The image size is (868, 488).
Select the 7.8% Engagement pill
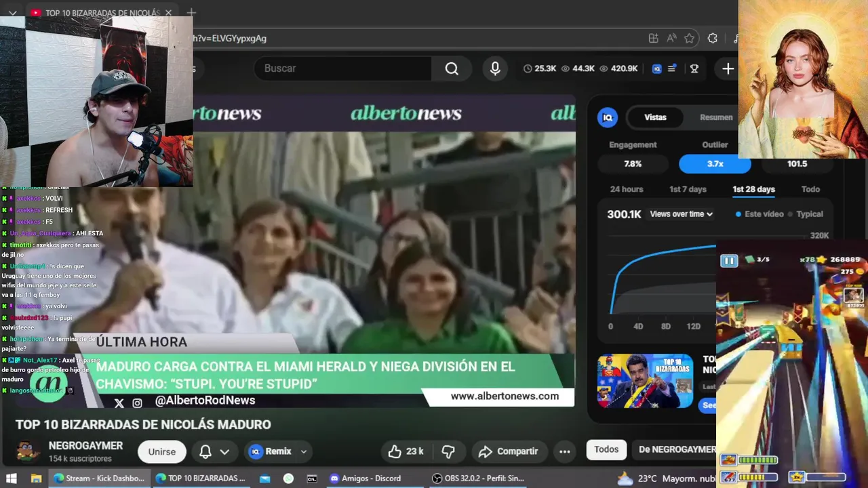click(633, 164)
